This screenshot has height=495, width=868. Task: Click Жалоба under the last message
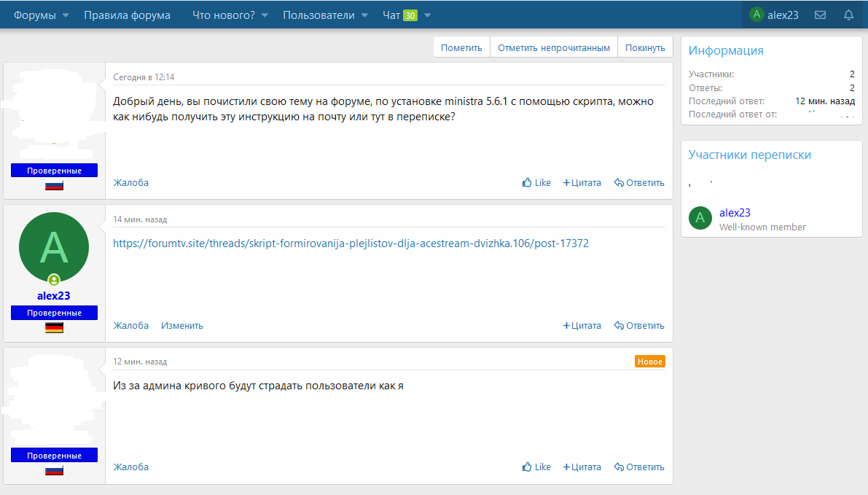[130, 467]
